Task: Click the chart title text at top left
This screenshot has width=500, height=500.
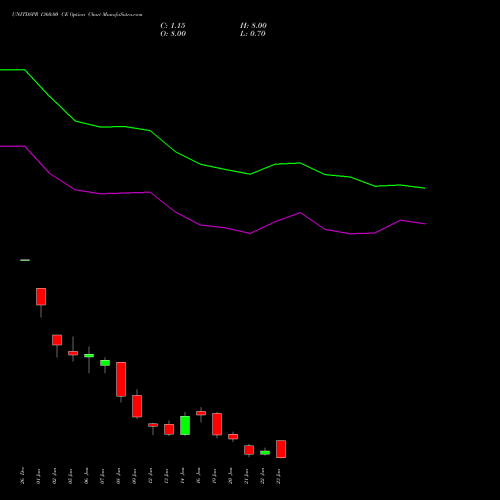Action: pyautogui.click(x=77, y=15)
